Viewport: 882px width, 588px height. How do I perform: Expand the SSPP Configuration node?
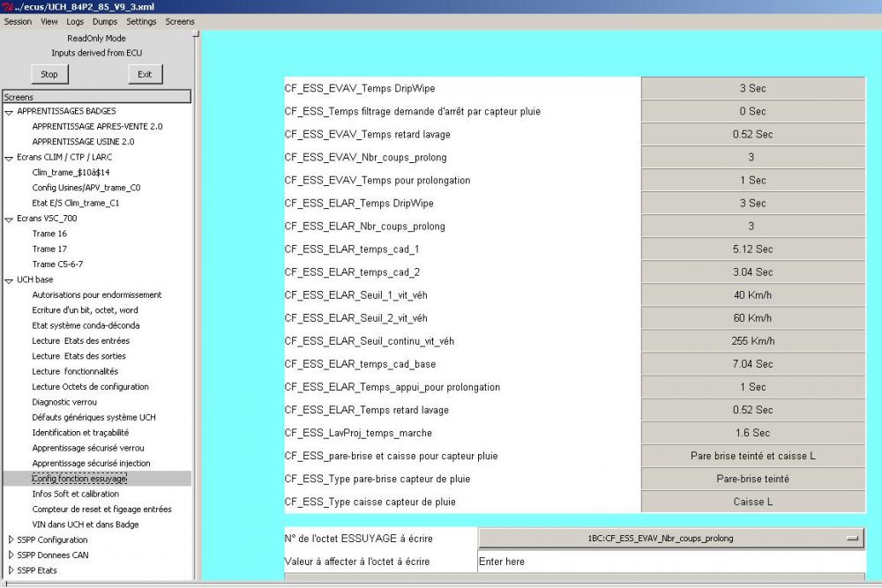coord(11,540)
